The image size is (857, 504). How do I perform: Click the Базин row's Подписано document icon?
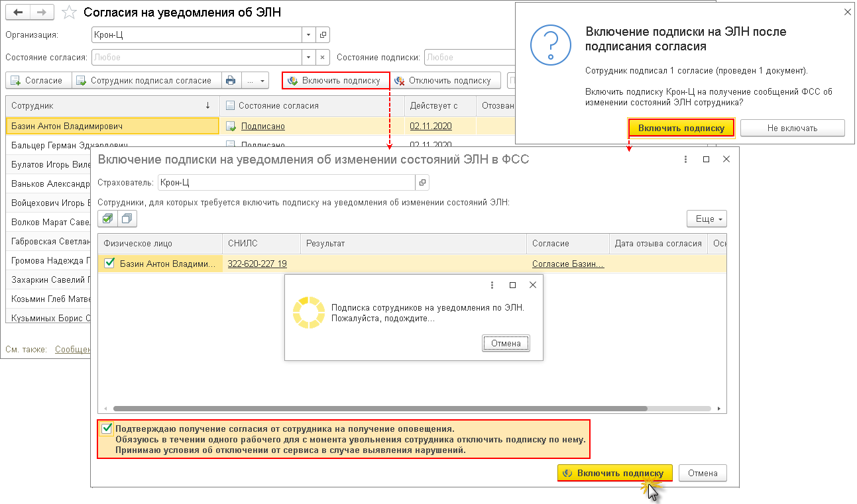230,126
